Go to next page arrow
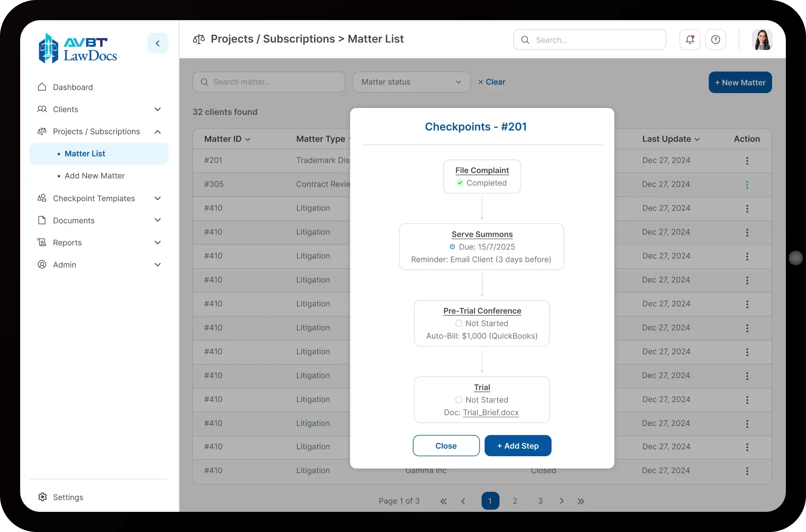This screenshot has height=532, width=806. 561,501
